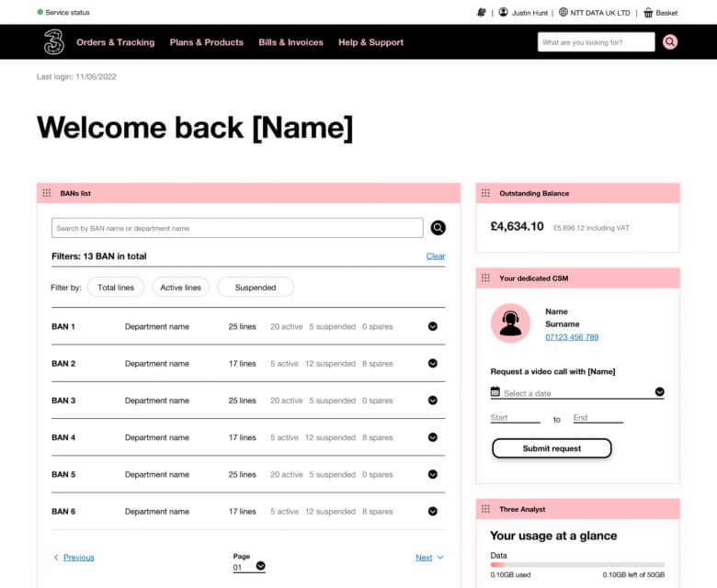Image resolution: width=717 pixels, height=588 pixels.
Task: Grab the Outstanding Balance widget grid handle
Action: pyautogui.click(x=485, y=193)
